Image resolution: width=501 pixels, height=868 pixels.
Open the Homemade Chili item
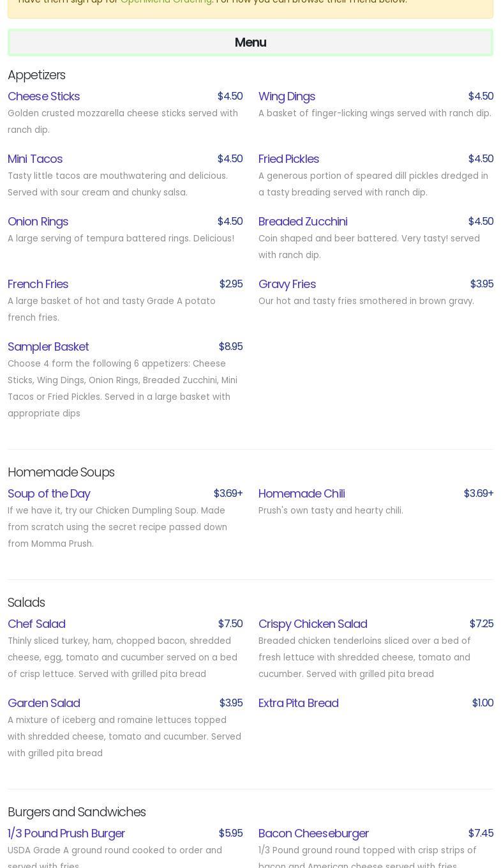301,493
